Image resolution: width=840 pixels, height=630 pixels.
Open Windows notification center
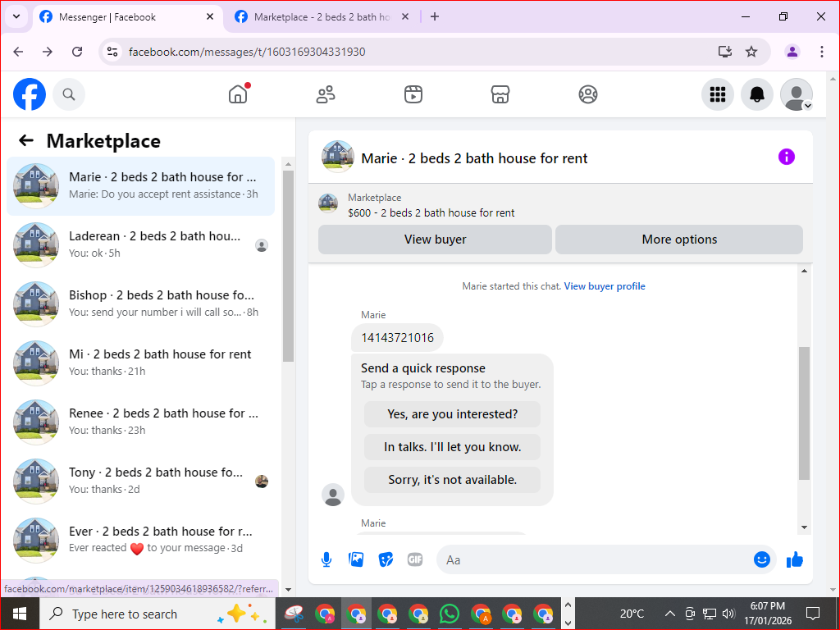pos(813,614)
